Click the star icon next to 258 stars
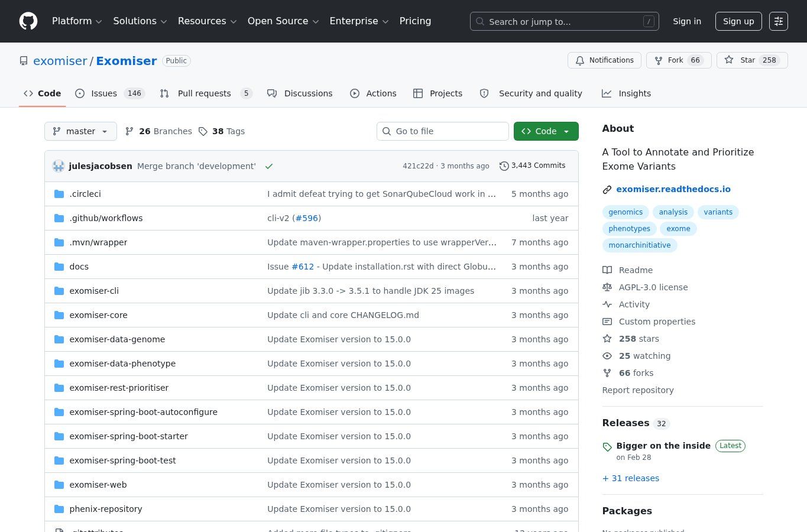 (x=607, y=339)
